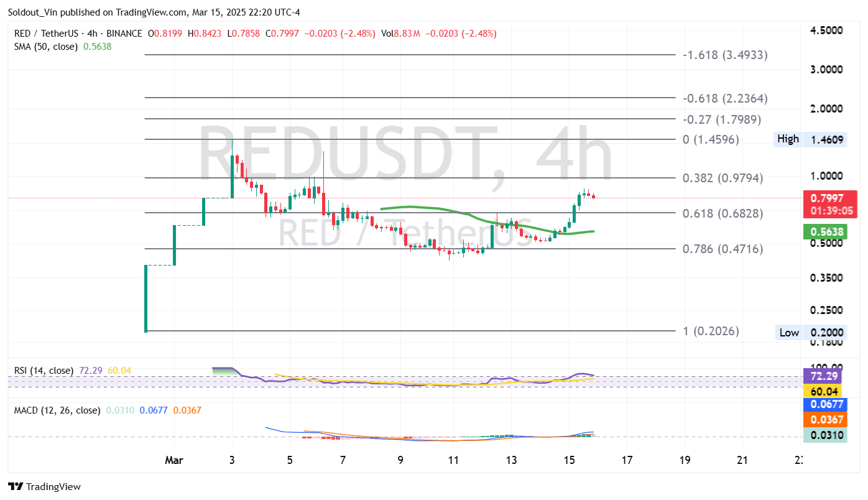Select the RSI (14, close) indicator legend
Screen dimensions: 868x500
click(44, 371)
